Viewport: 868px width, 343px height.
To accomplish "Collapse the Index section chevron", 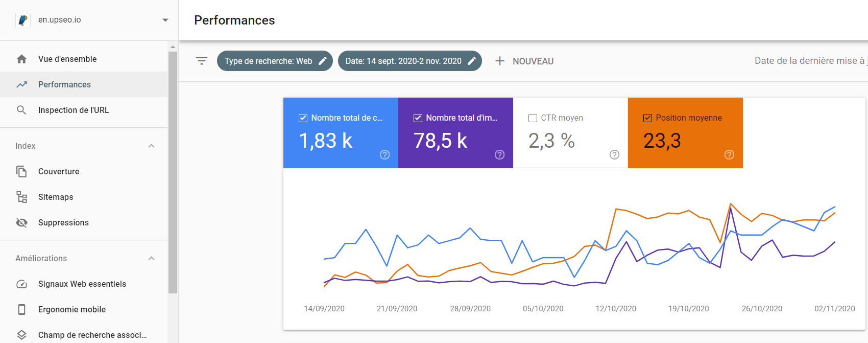I will click(151, 146).
